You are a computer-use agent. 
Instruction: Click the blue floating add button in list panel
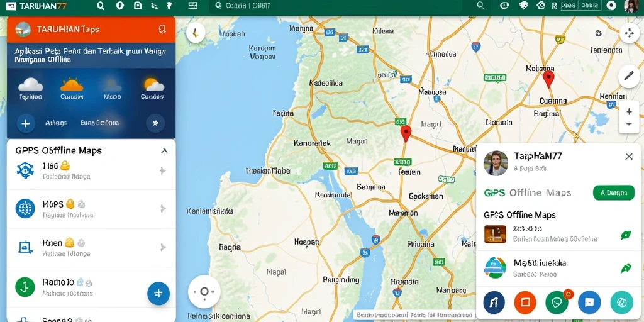pyautogui.click(x=158, y=293)
